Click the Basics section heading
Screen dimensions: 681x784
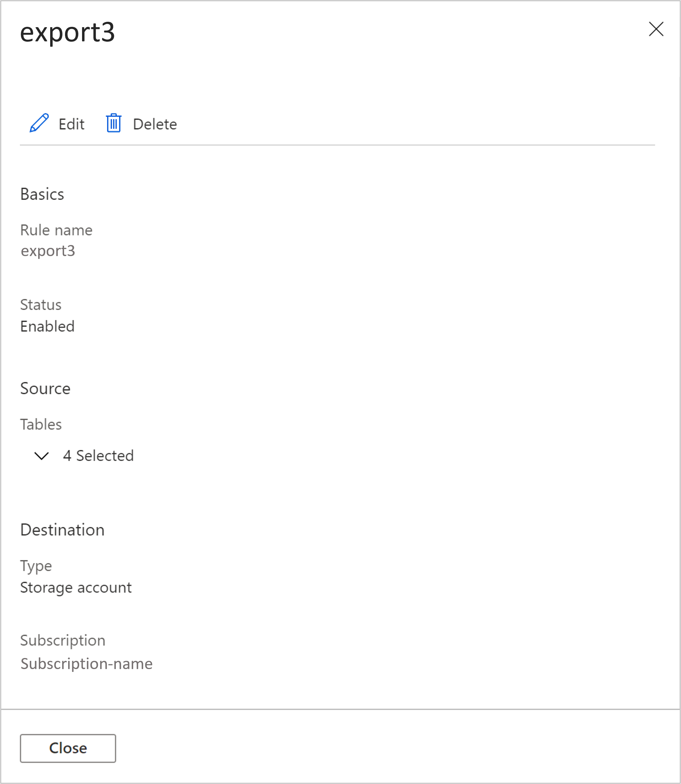42,194
